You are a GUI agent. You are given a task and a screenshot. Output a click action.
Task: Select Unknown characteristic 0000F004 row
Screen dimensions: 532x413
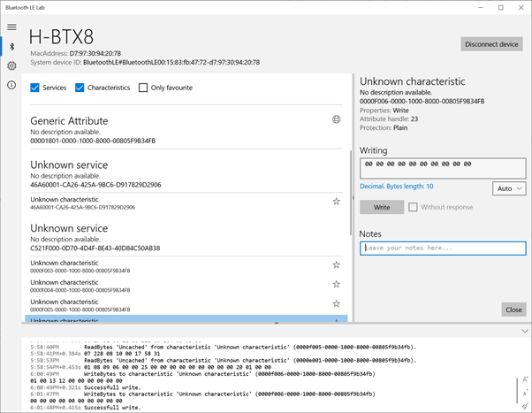tap(186, 286)
